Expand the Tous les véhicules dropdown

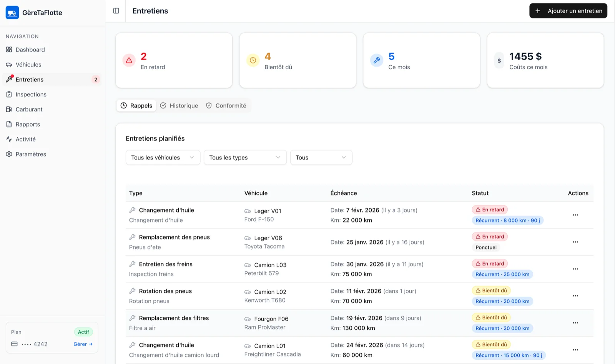[163, 158]
